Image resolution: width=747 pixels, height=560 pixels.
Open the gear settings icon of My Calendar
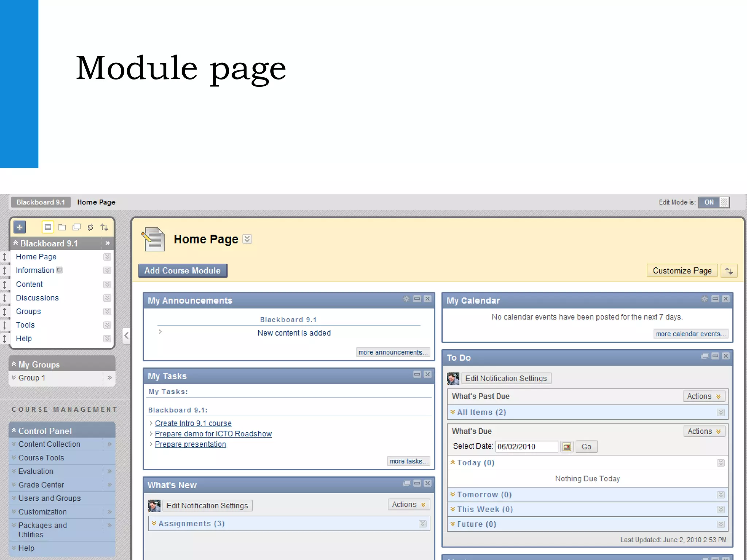click(x=704, y=299)
